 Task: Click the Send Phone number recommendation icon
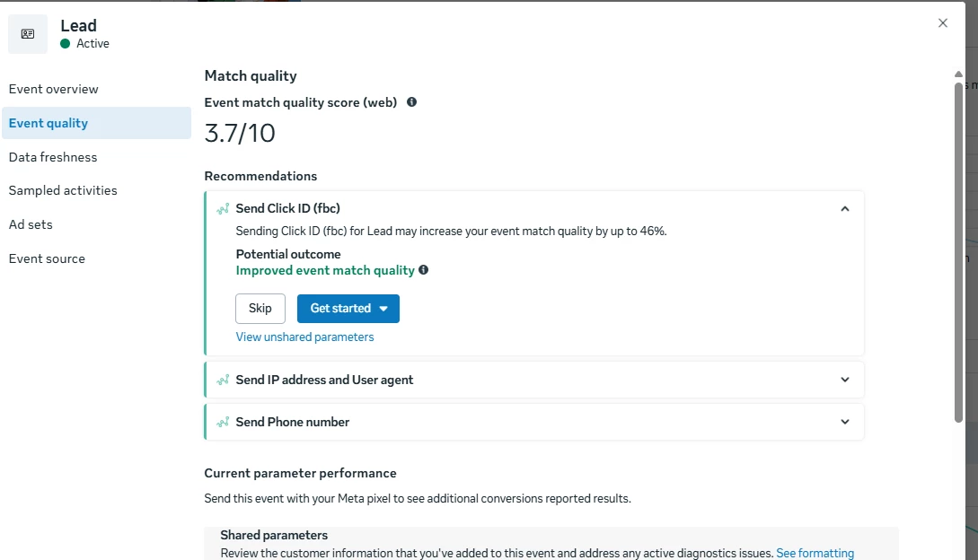(x=223, y=422)
